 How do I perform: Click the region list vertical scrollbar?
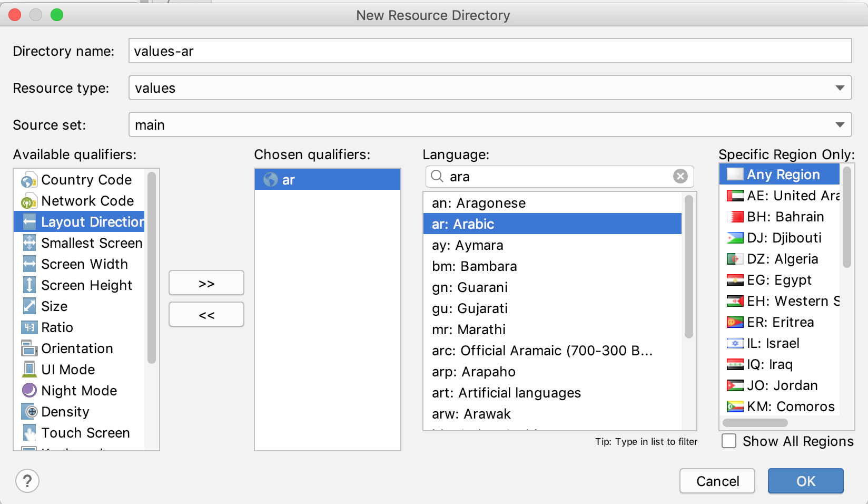click(846, 217)
